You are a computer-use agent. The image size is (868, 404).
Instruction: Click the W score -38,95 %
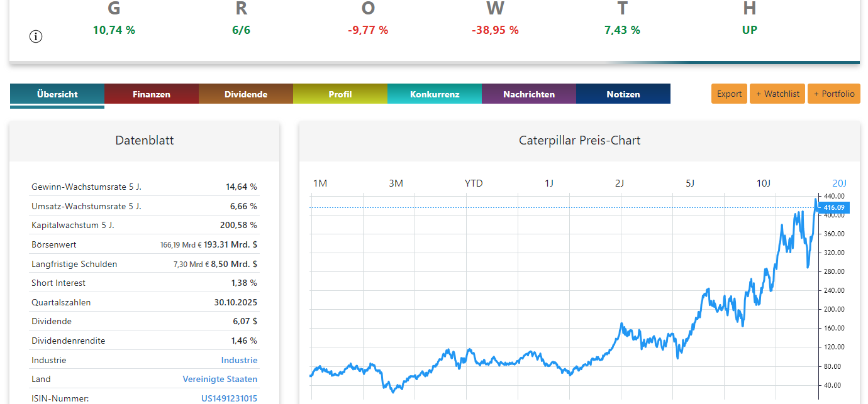tap(495, 30)
